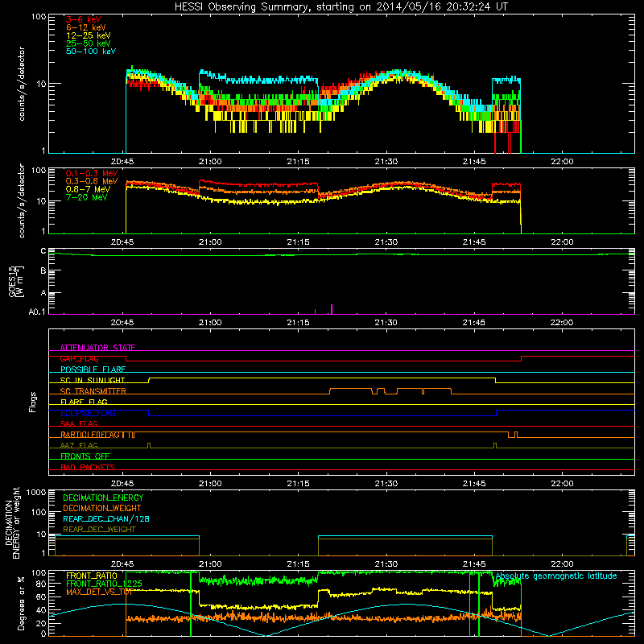Viewport: 644px width, 644px height.
Task: Click the DECIMATION ENERGY or weight axis label
Action: (x=12, y=522)
